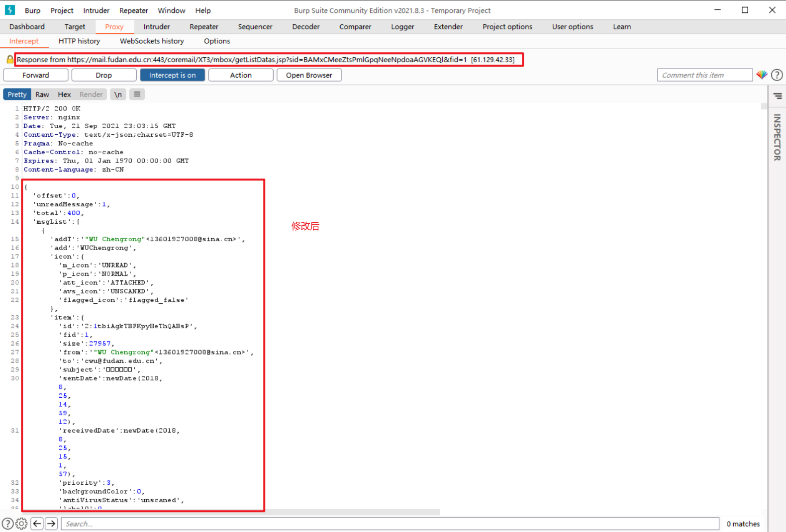Image resolution: width=786 pixels, height=532 pixels.
Task: Open the Logger tab
Action: (x=402, y=27)
